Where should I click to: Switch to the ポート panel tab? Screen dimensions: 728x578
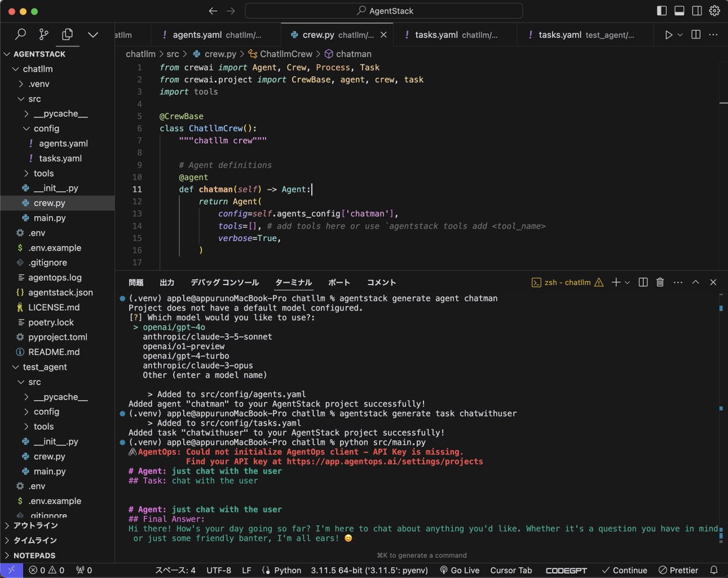(x=339, y=282)
